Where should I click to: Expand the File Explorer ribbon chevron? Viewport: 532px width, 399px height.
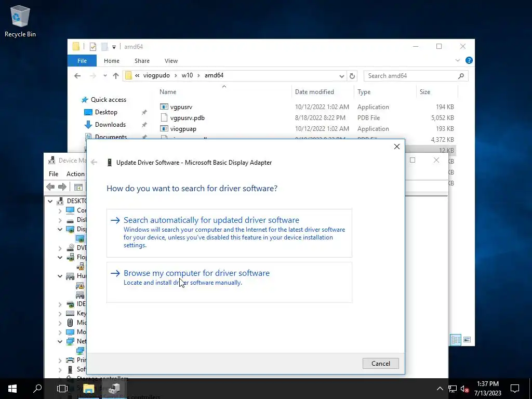point(457,60)
